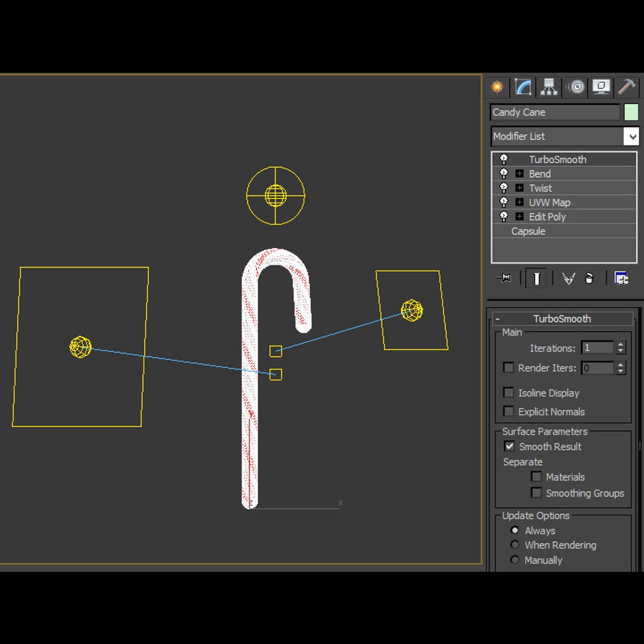Disable the Bend modifier via its lightbulb

503,174
